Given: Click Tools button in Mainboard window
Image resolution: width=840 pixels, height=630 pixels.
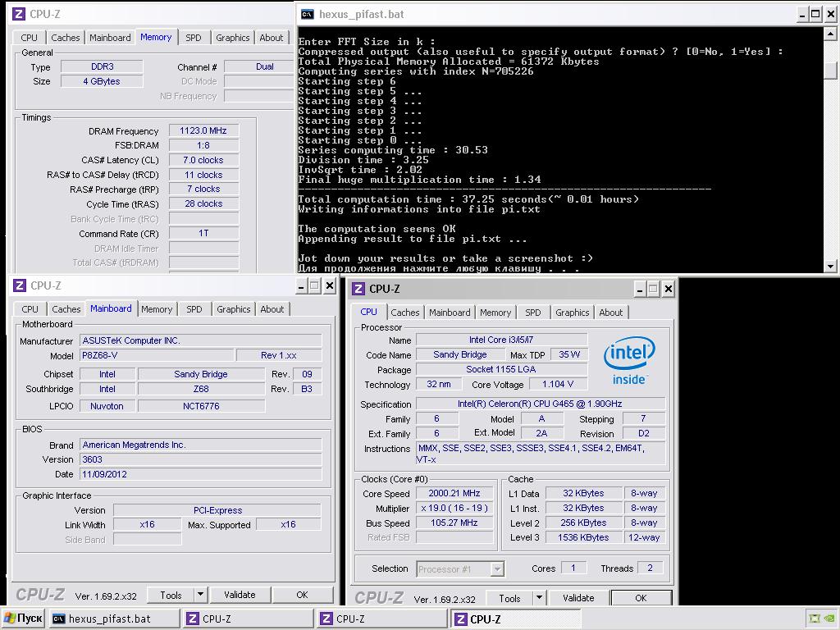Looking at the screenshot, I should (171, 596).
